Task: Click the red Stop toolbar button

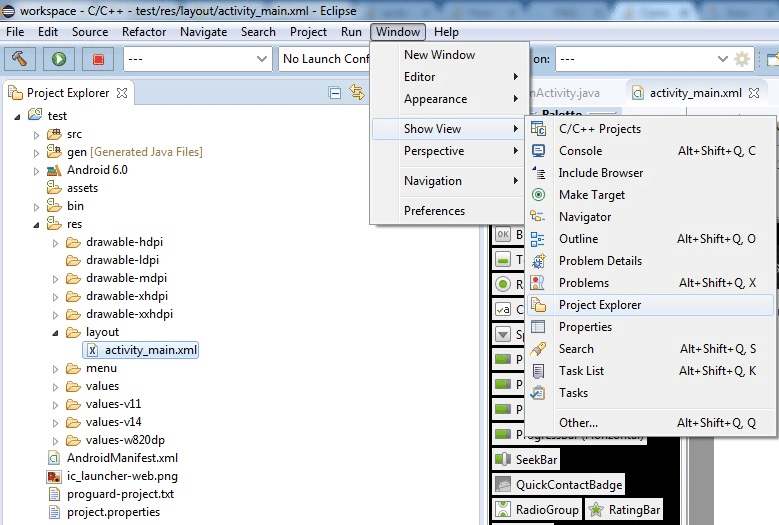Action: [98, 59]
